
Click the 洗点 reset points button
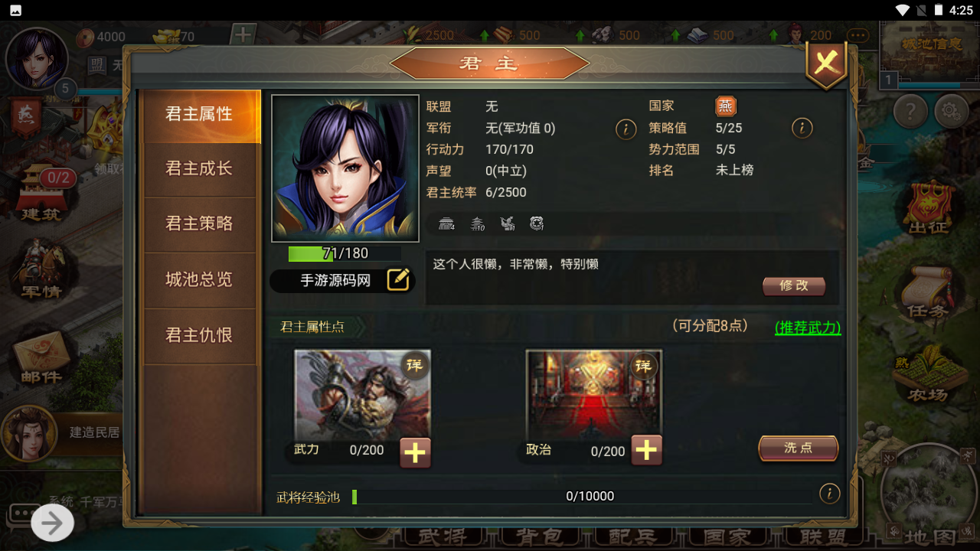(x=798, y=448)
